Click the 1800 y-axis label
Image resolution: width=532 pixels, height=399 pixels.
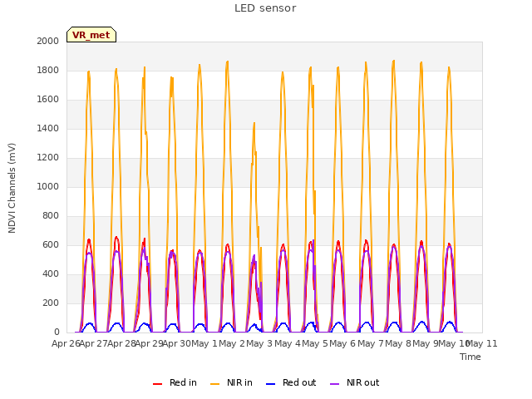coord(48,70)
